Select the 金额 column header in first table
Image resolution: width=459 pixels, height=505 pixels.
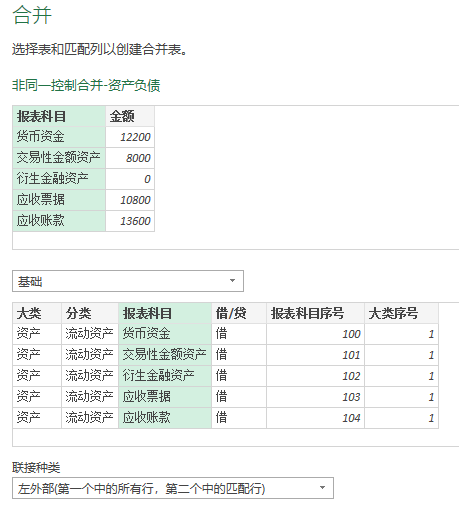click(130, 116)
